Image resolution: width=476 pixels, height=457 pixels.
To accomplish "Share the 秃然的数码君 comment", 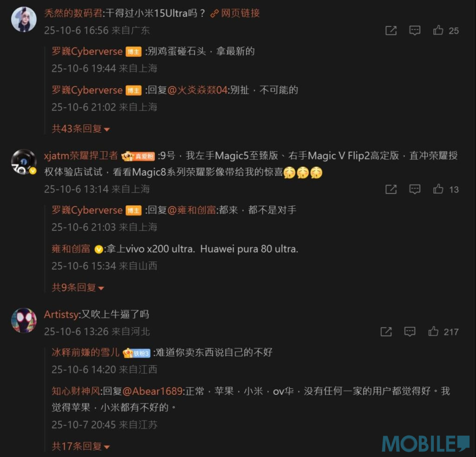I will click(x=391, y=31).
